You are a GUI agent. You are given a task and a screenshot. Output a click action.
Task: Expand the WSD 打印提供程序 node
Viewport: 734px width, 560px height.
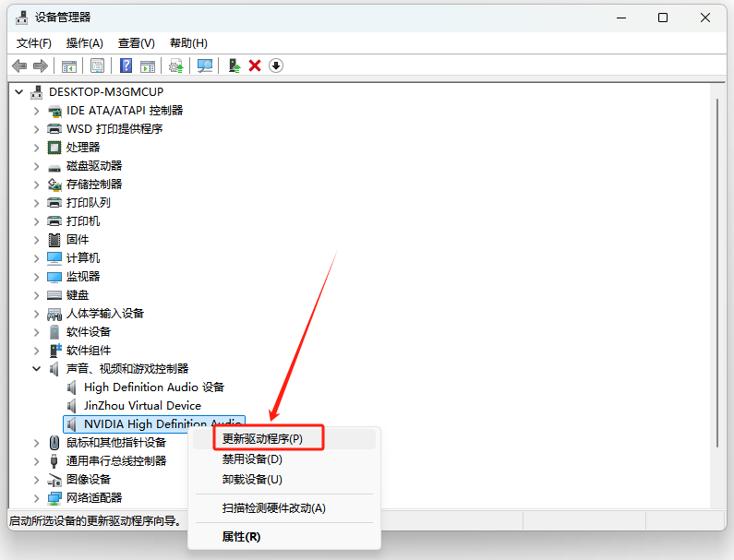coord(37,129)
